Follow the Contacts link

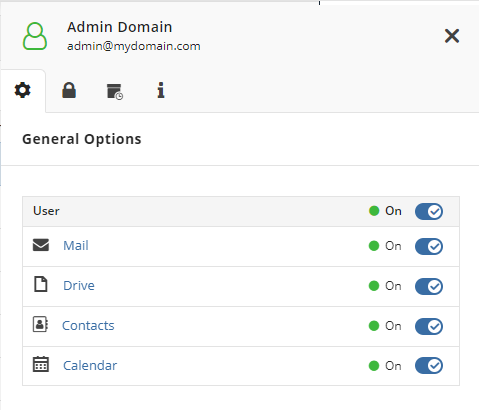pyautogui.click(x=88, y=326)
